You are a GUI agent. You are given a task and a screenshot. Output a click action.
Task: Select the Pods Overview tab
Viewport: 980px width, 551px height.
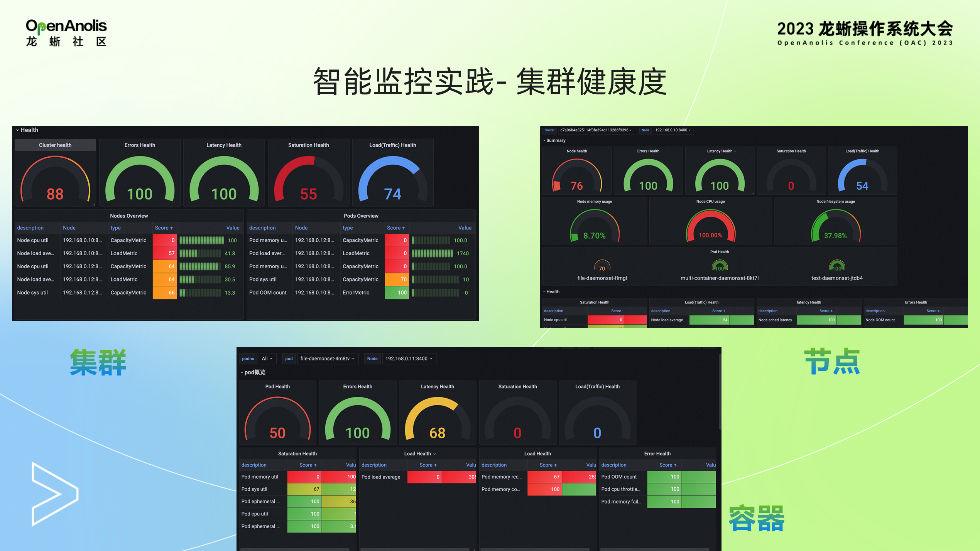click(362, 215)
